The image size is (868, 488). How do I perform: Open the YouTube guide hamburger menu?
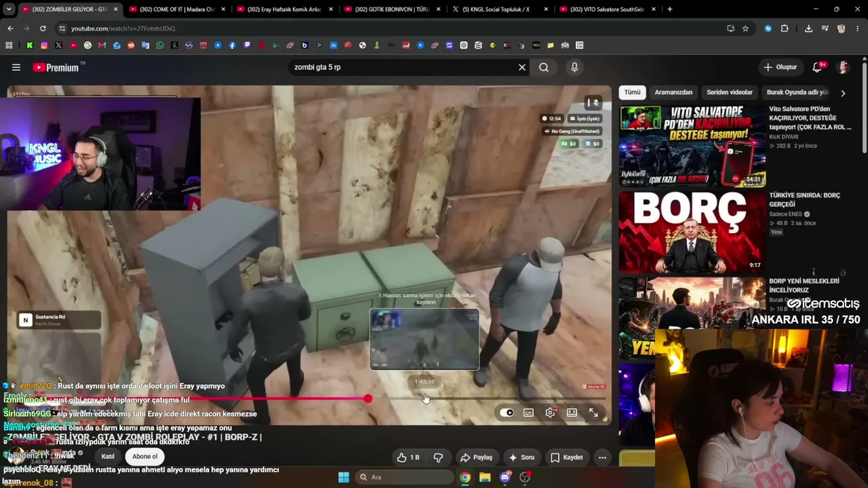pyautogui.click(x=16, y=67)
